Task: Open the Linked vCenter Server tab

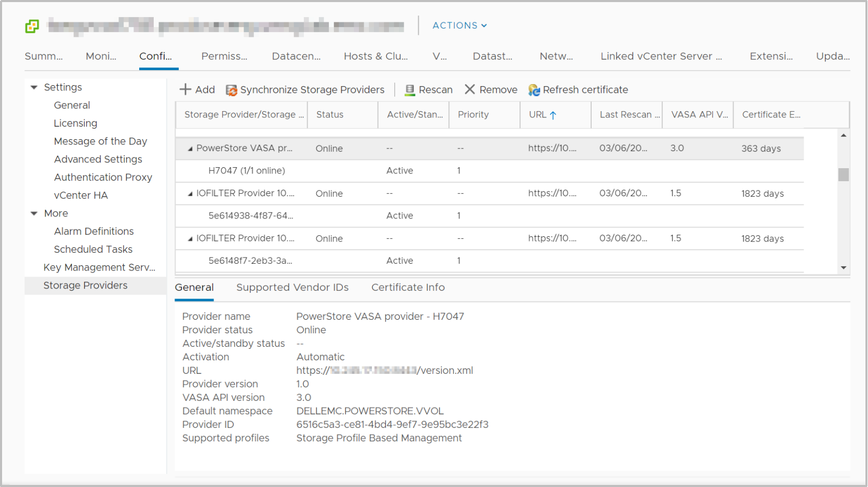Action: click(x=661, y=56)
